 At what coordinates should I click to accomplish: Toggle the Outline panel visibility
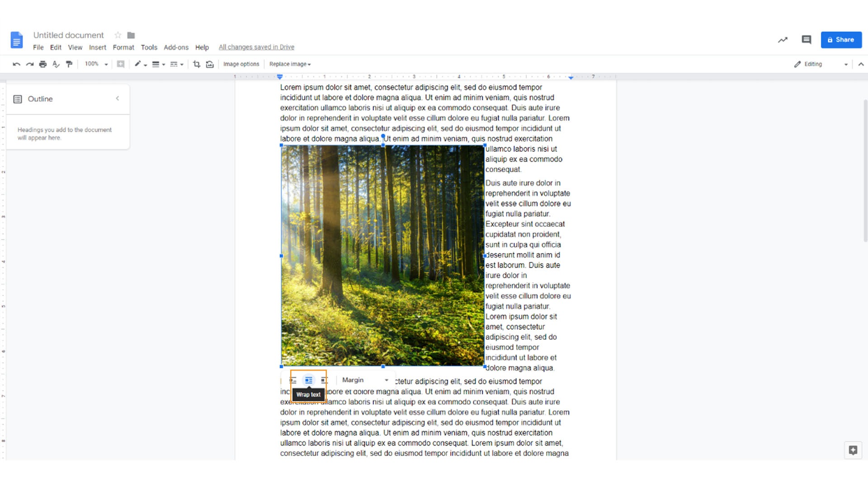tap(117, 99)
